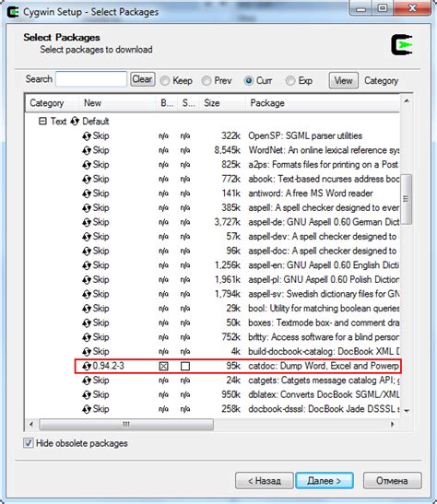Click cycle icon for catdoc 0.94.2-3 row
Viewport: 437px width, 504px height.
click(x=87, y=366)
